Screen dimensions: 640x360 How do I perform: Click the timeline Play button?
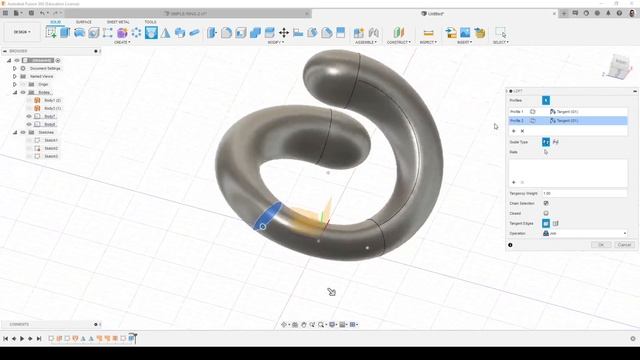[22, 338]
